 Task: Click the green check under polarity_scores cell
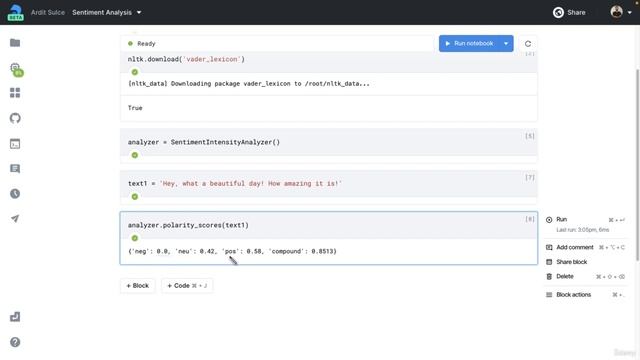[135, 238]
